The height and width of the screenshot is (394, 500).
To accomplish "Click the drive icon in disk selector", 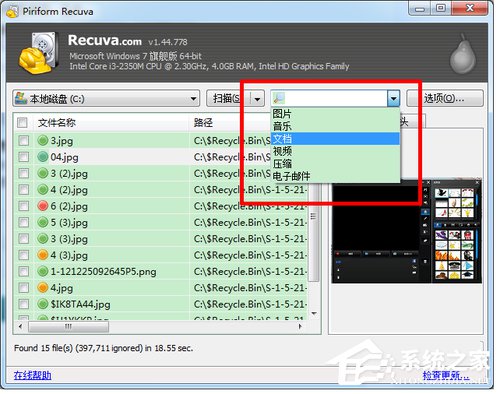I will (21, 98).
